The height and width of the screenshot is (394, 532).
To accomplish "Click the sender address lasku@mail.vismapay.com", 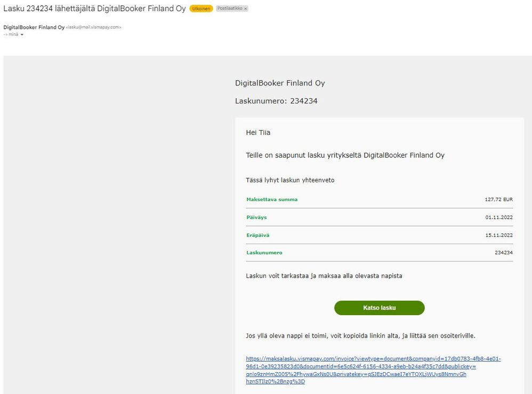I will (x=93, y=27).
